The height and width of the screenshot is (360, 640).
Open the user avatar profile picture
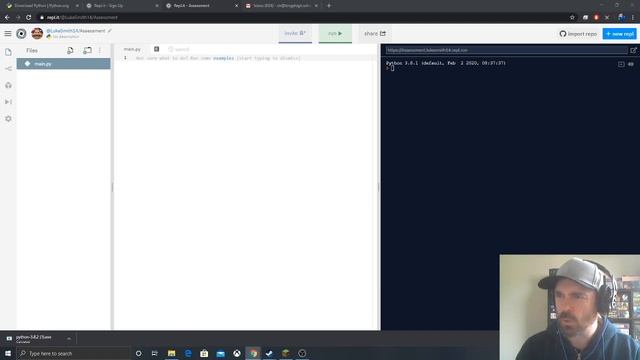coord(37,33)
